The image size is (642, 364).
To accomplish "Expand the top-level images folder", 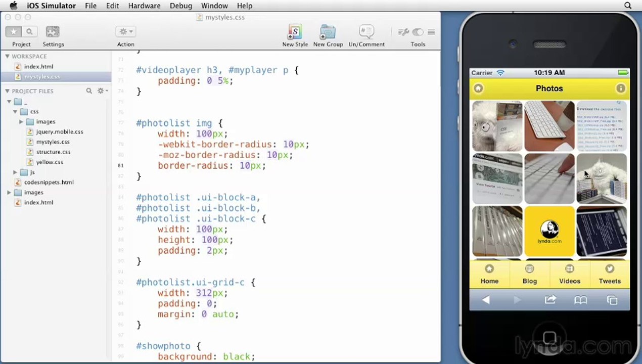I will pyautogui.click(x=10, y=193).
